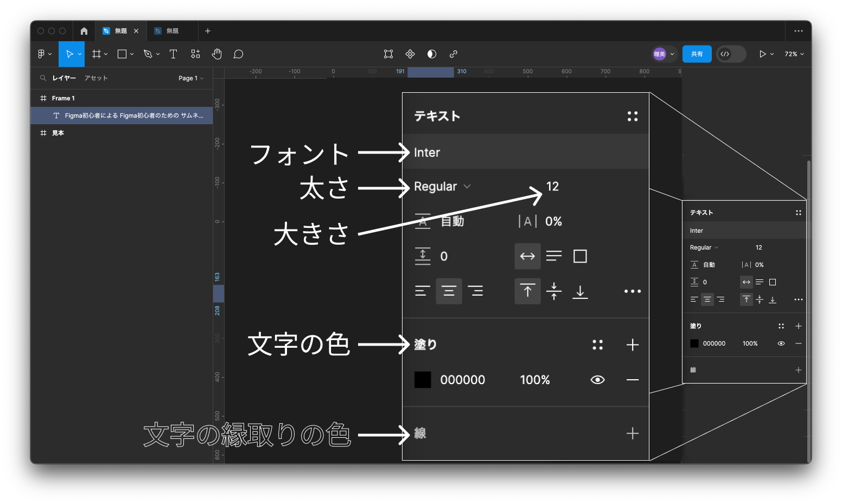842x504 pixels.
Task: Expand the Page 1 dropdown
Action: (191, 78)
